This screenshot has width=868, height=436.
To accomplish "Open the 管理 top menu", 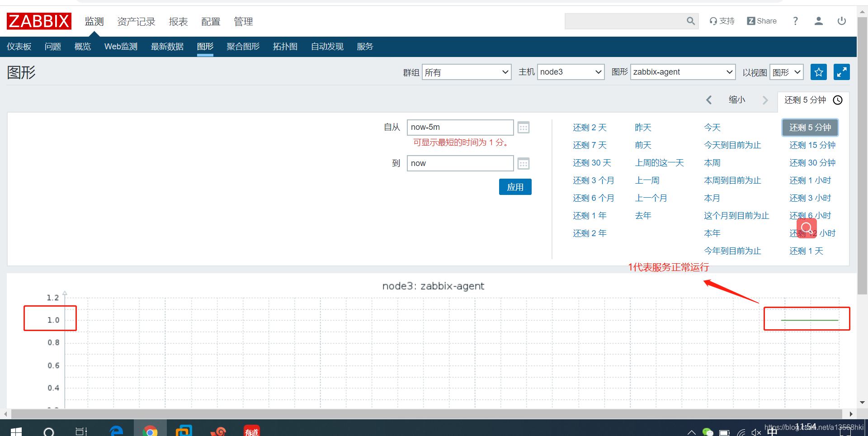I will coord(243,21).
